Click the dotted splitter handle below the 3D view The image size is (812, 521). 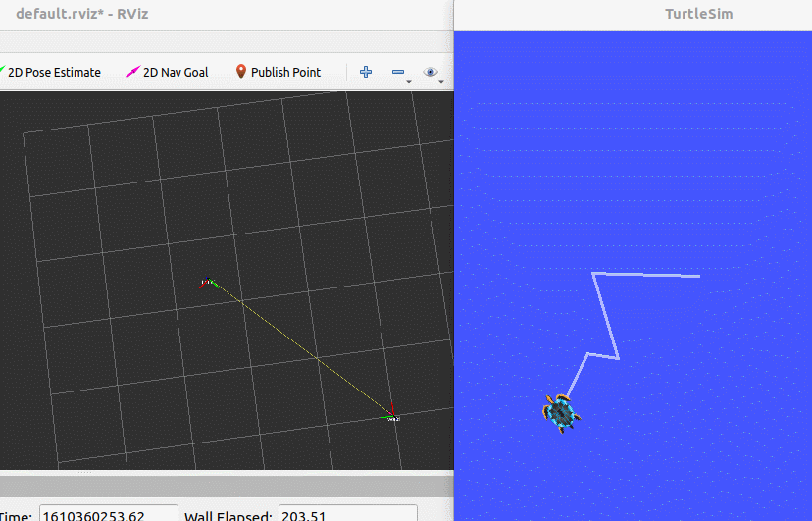[82, 473]
